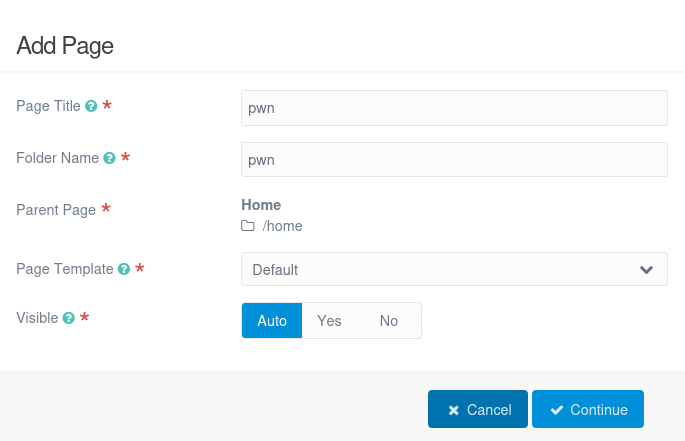Click the Parent Page label
Viewport: 685px width, 441px height.
[x=56, y=210]
